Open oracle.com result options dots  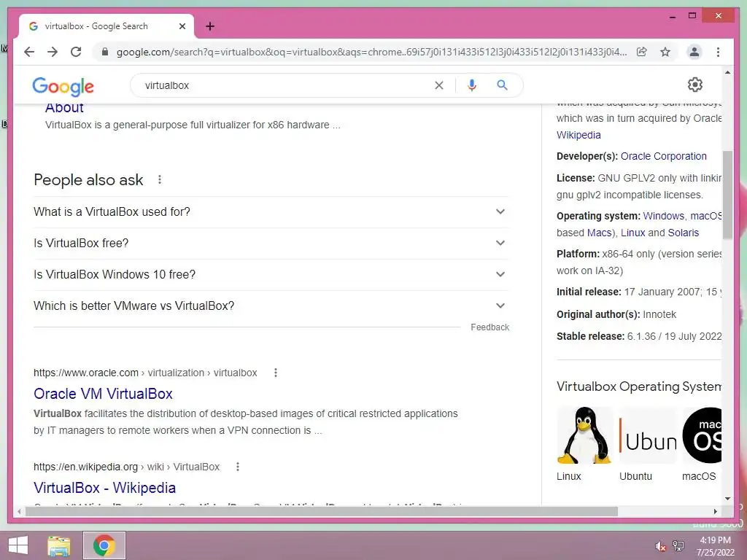coord(275,373)
